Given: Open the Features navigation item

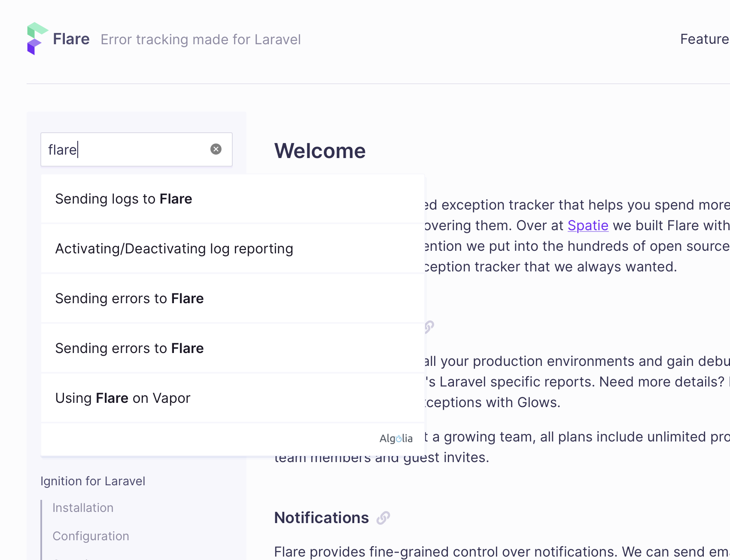Looking at the screenshot, I should coord(705,39).
